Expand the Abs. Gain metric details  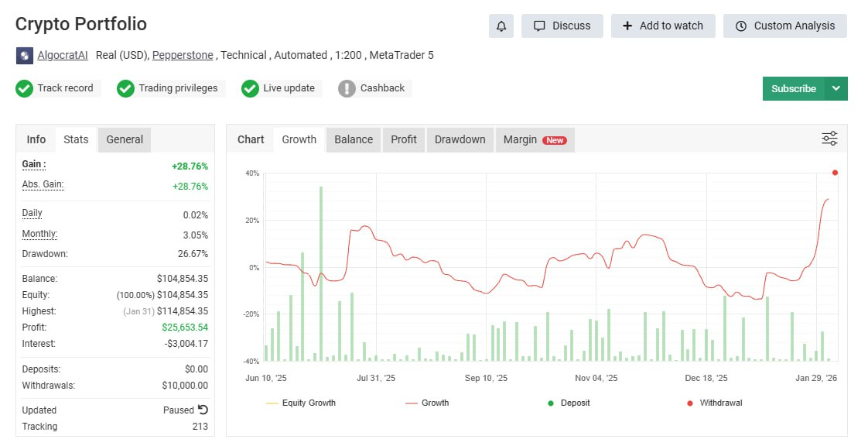coord(43,184)
